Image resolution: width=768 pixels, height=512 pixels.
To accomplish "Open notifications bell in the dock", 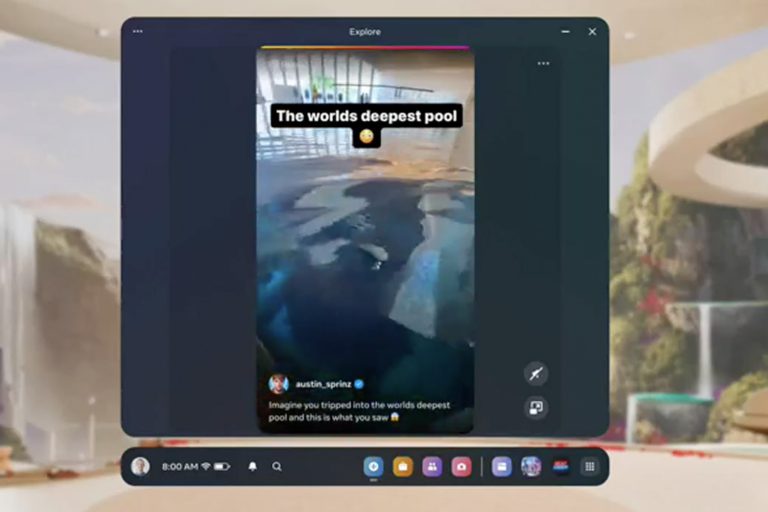I will pyautogui.click(x=252, y=466).
